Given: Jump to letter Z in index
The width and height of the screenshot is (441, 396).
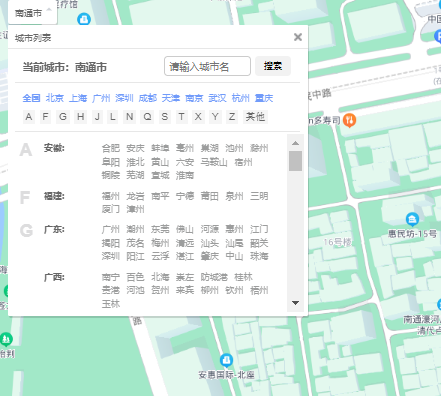Looking at the screenshot, I should click(232, 117).
